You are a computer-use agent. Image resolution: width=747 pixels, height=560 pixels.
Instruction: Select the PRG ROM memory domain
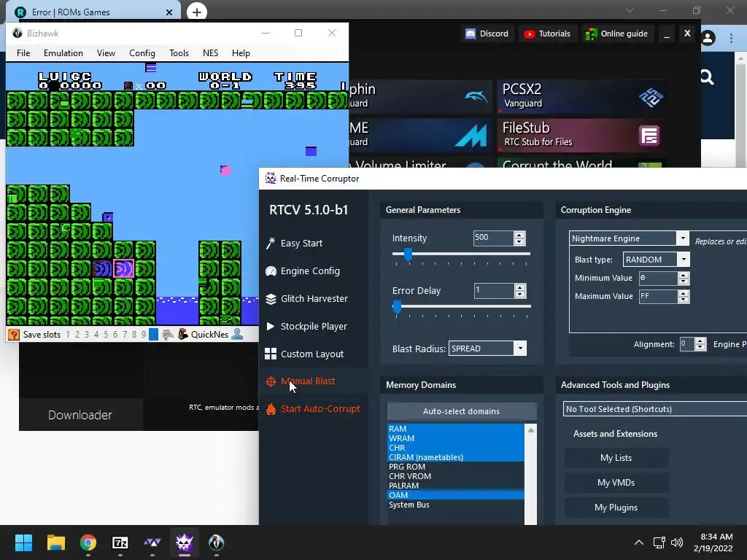point(456,467)
